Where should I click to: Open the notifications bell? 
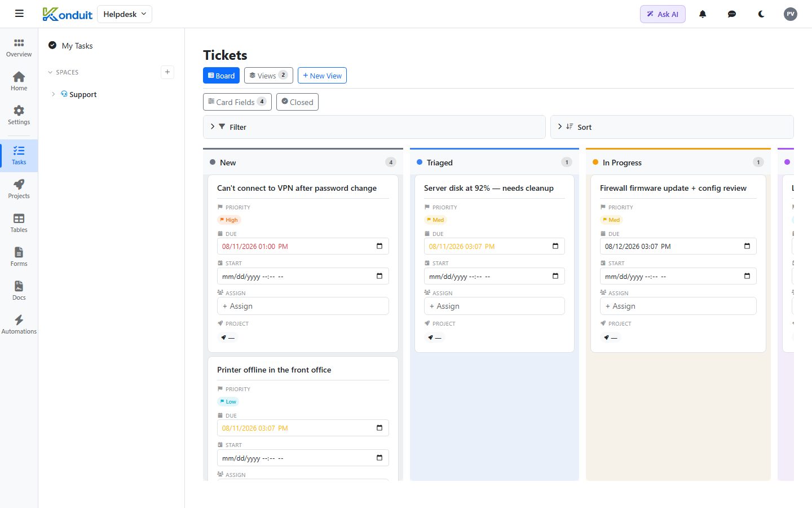pyautogui.click(x=703, y=14)
